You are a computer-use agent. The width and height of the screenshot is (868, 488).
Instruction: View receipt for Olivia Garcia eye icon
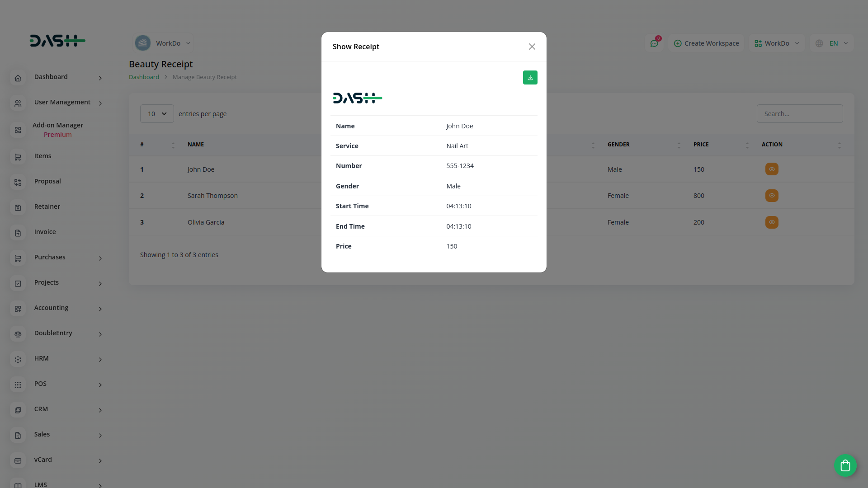tap(771, 222)
